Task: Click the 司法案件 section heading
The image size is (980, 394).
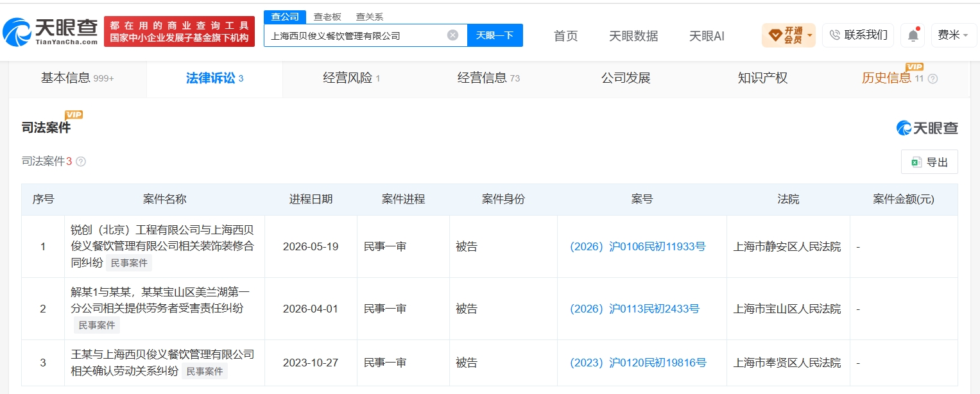Action: pyautogui.click(x=46, y=128)
